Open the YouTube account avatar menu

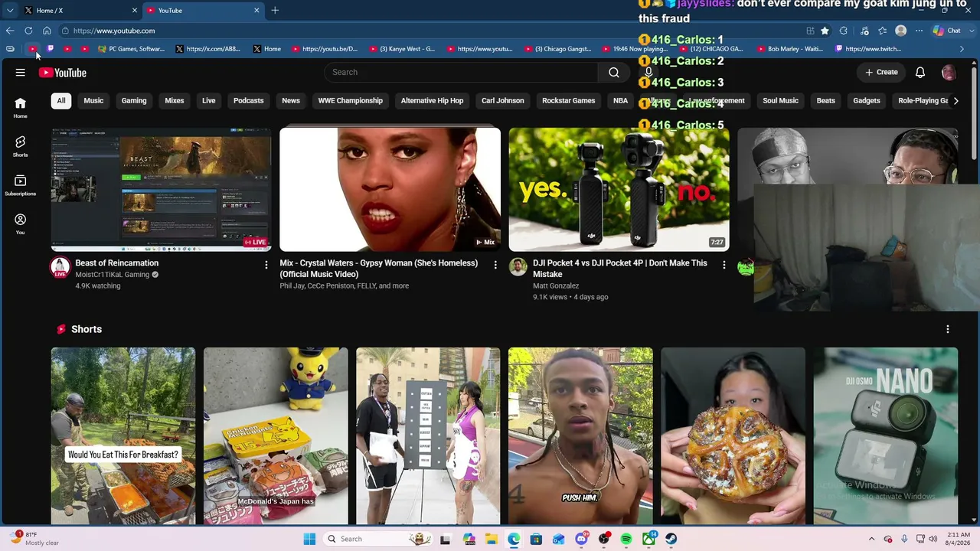[x=949, y=73]
